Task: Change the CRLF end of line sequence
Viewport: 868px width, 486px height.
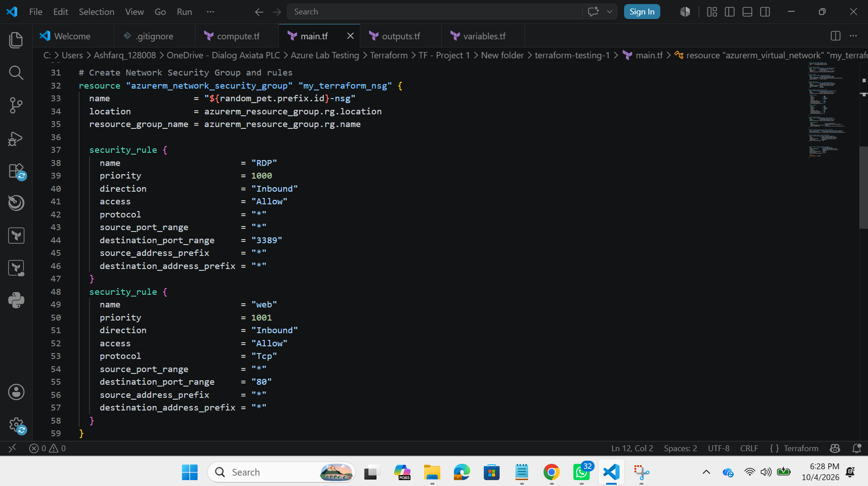Action: click(x=749, y=448)
